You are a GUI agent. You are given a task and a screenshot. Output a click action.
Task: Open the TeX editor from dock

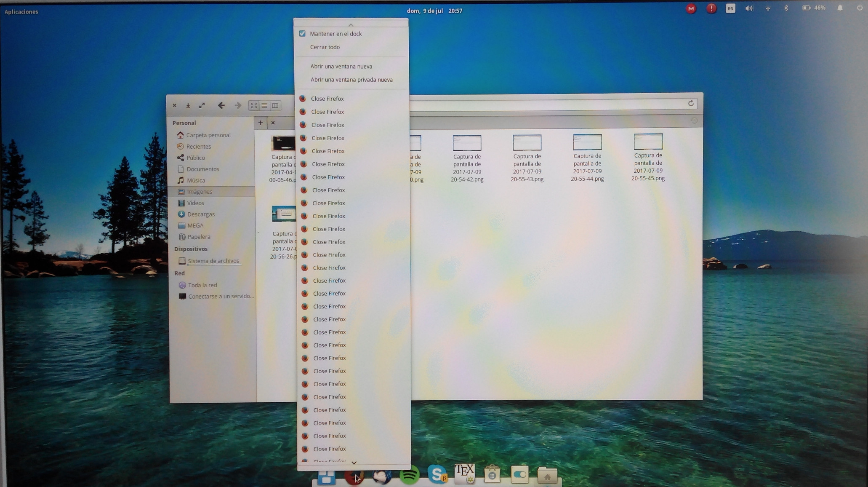click(464, 474)
